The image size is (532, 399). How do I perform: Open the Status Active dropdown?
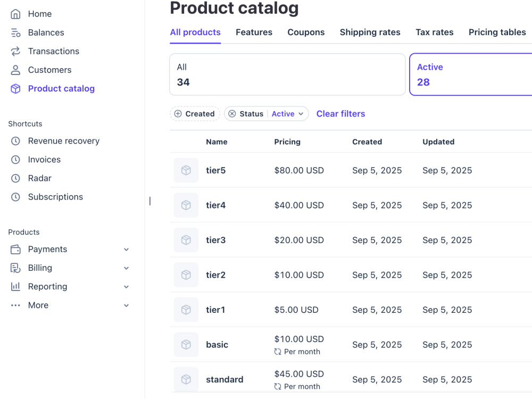[x=287, y=114]
